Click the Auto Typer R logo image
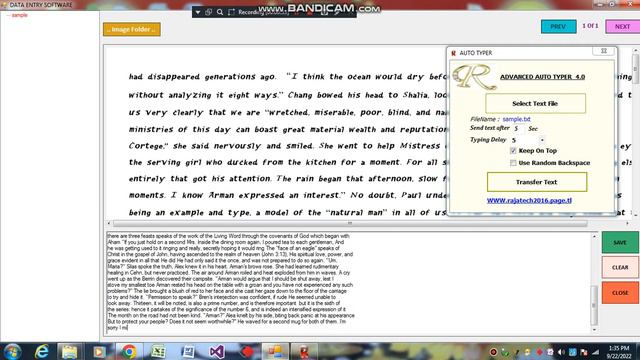 (x=474, y=77)
